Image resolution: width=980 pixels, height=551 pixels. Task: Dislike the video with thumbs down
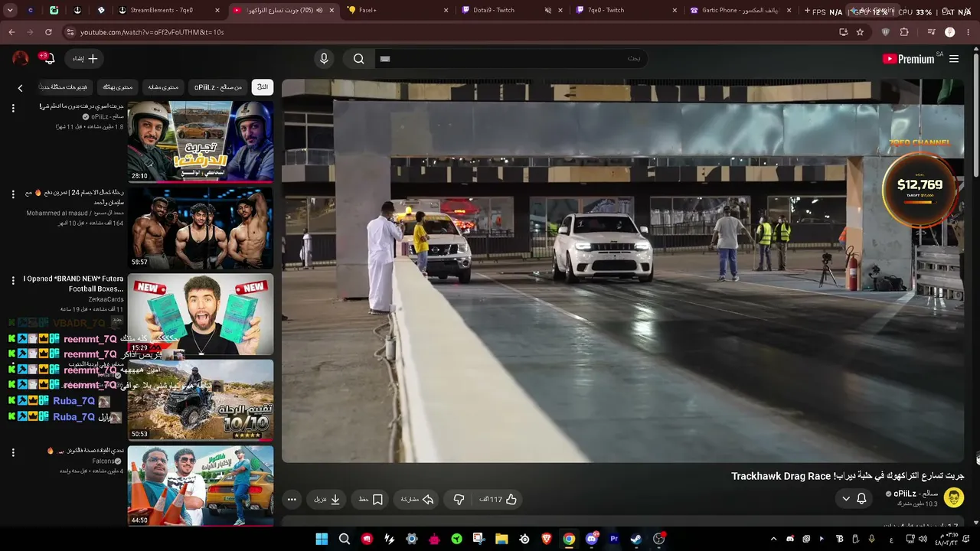point(459,500)
